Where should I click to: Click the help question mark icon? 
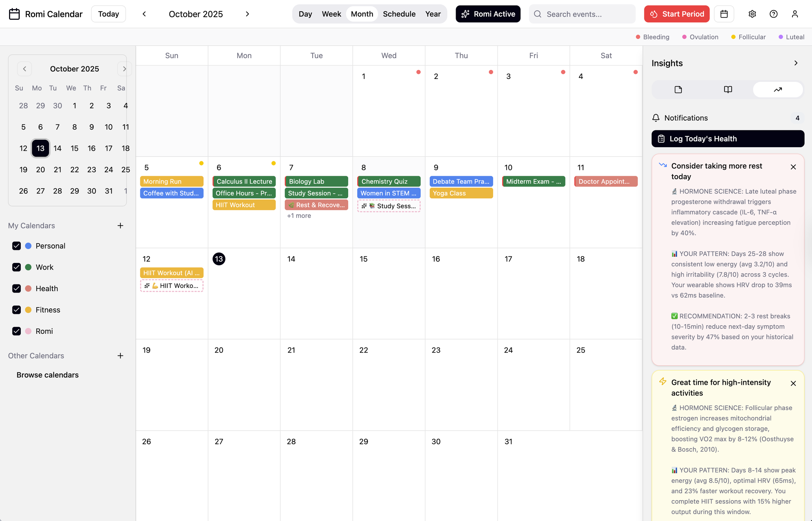point(773,14)
